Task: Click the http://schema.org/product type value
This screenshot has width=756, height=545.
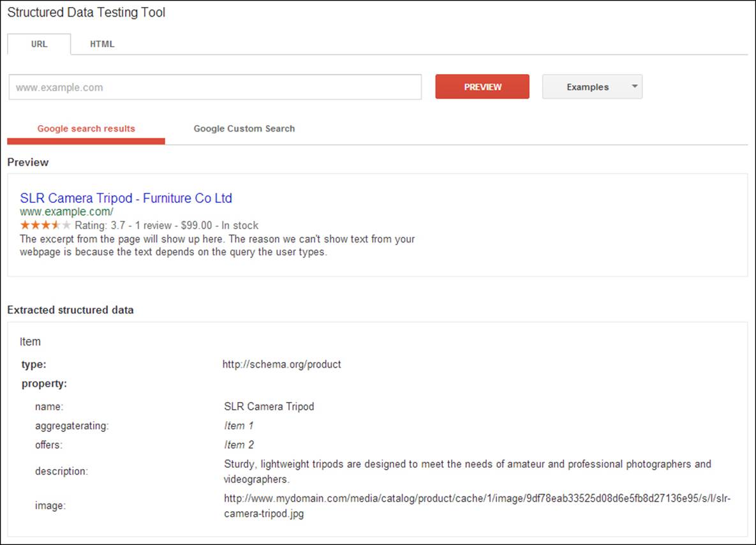Action: pyautogui.click(x=281, y=364)
